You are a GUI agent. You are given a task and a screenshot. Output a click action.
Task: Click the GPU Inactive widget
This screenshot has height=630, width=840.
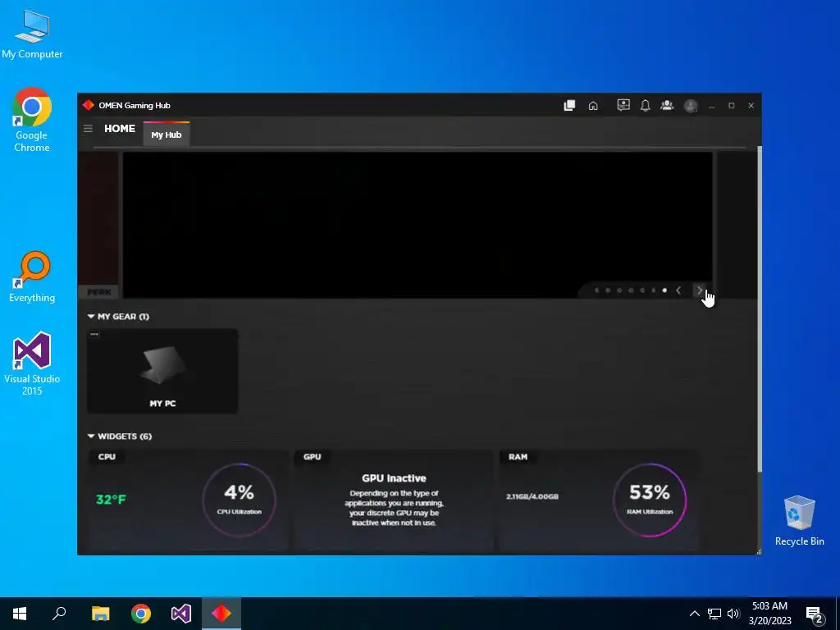394,500
